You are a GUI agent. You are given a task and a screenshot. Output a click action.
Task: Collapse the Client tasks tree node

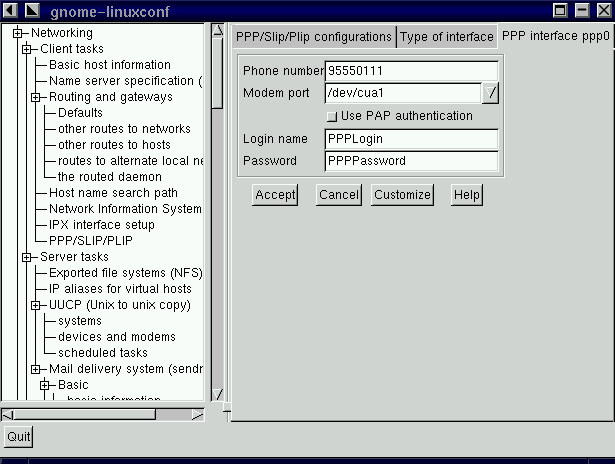[27, 49]
